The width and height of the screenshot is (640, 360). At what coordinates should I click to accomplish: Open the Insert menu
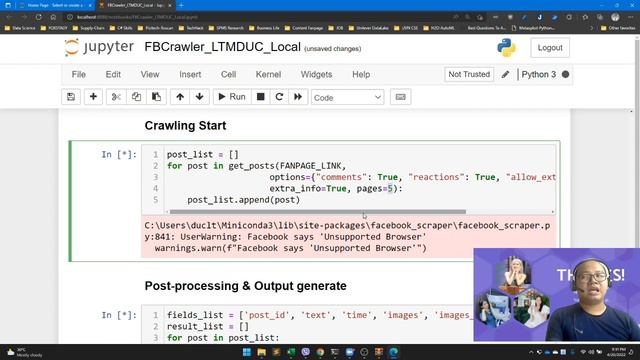[x=190, y=74]
